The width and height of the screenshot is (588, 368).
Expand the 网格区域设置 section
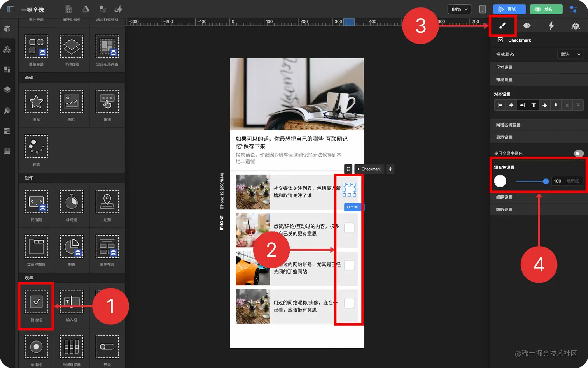[x=539, y=125]
